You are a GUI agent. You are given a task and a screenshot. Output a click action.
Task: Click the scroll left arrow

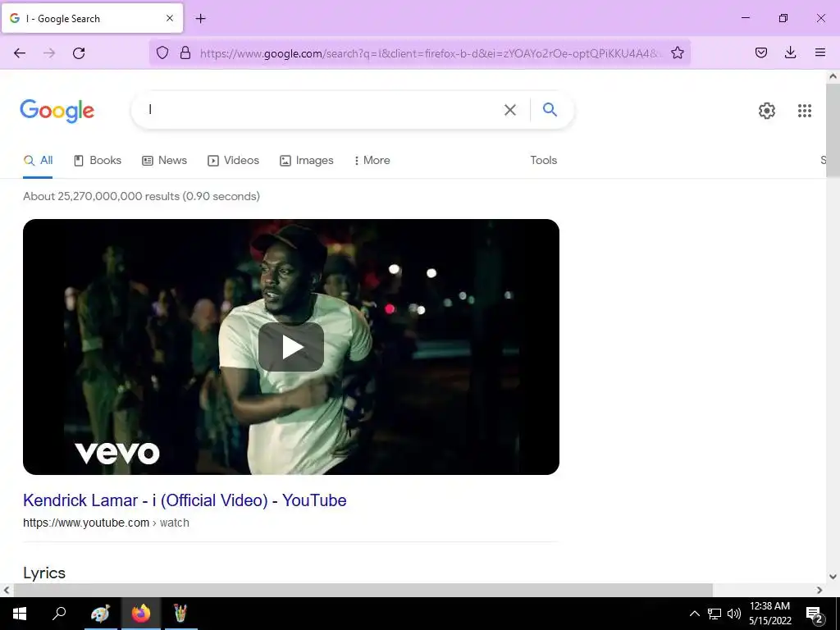tap(7, 590)
